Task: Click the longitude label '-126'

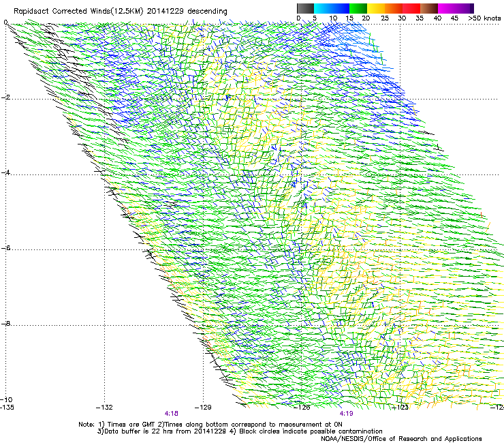Action: (x=302, y=408)
